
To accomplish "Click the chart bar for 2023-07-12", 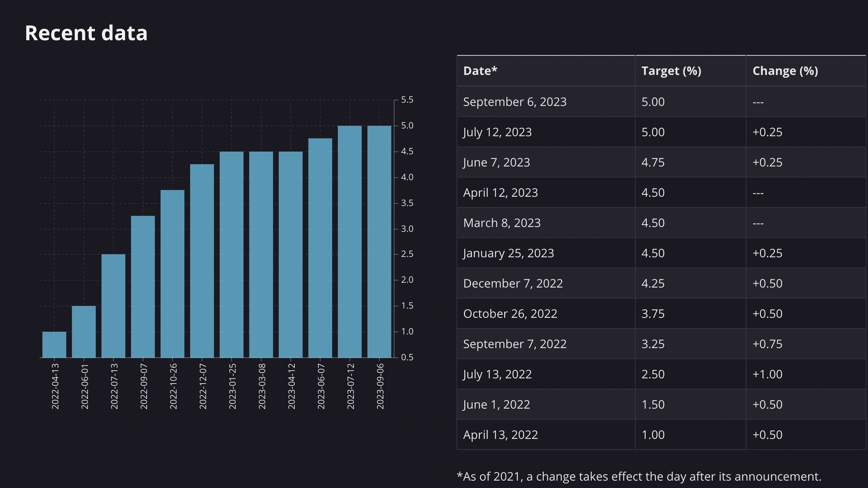I will coord(350,242).
